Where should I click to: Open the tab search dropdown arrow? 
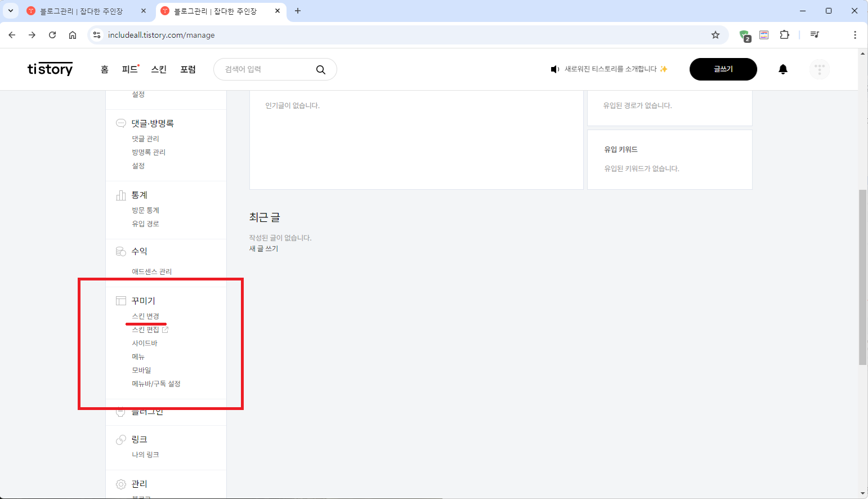11,11
